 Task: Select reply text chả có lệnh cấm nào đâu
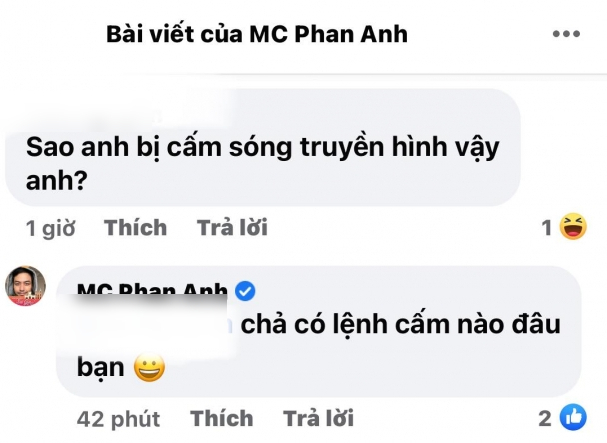[401, 324]
